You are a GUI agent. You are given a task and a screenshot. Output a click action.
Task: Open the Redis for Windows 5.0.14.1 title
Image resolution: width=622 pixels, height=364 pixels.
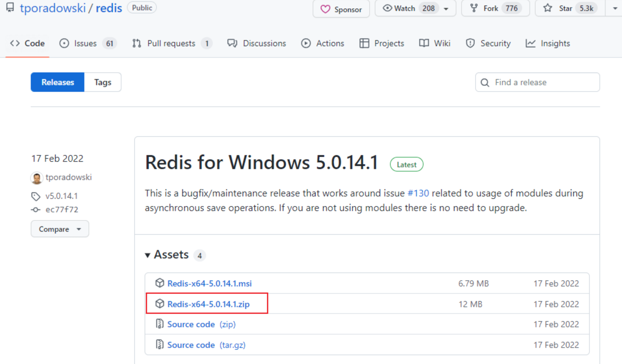pyautogui.click(x=262, y=162)
